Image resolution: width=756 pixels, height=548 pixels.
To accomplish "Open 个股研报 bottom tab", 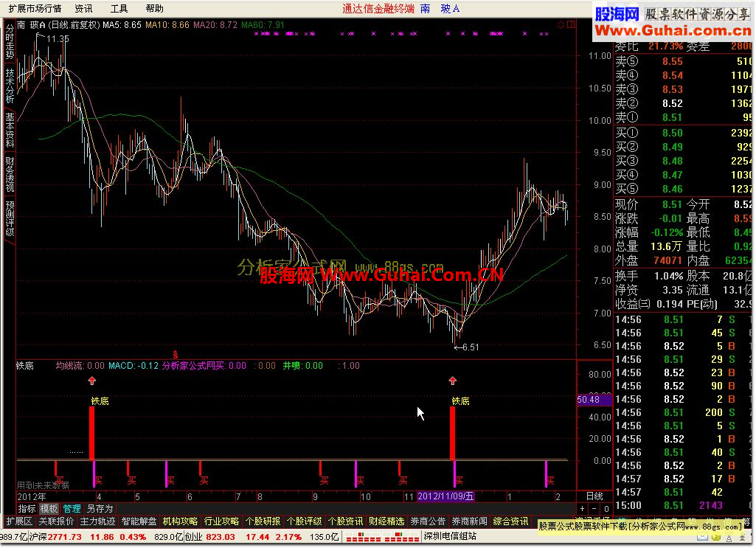I will coord(263,521).
